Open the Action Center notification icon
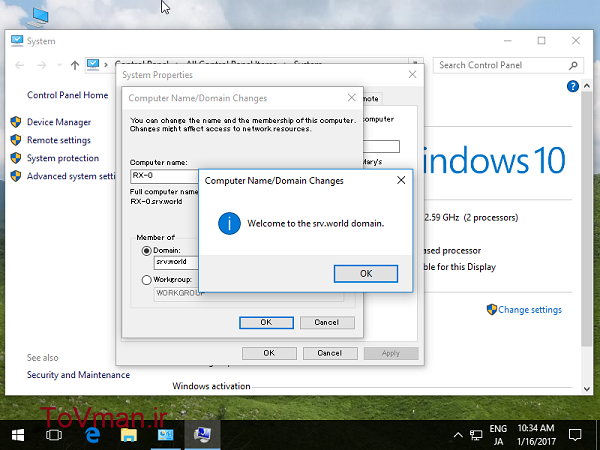Image resolution: width=600 pixels, height=450 pixels. [575, 435]
